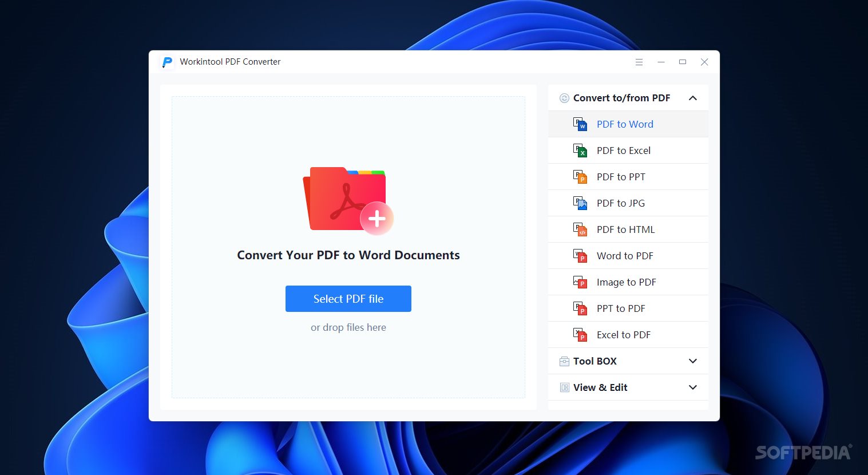Screen dimensions: 868x475
Task: Open Image to PDF converter
Action: pyautogui.click(x=628, y=282)
